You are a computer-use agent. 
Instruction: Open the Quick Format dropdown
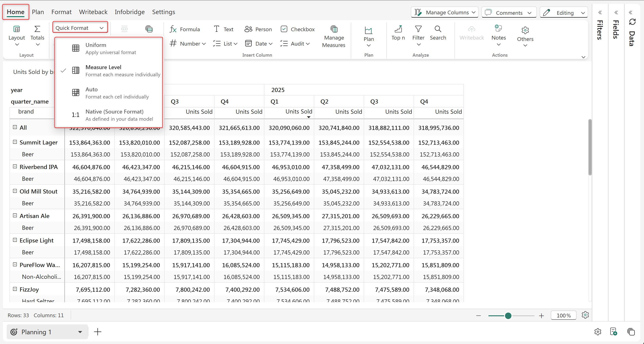point(80,28)
